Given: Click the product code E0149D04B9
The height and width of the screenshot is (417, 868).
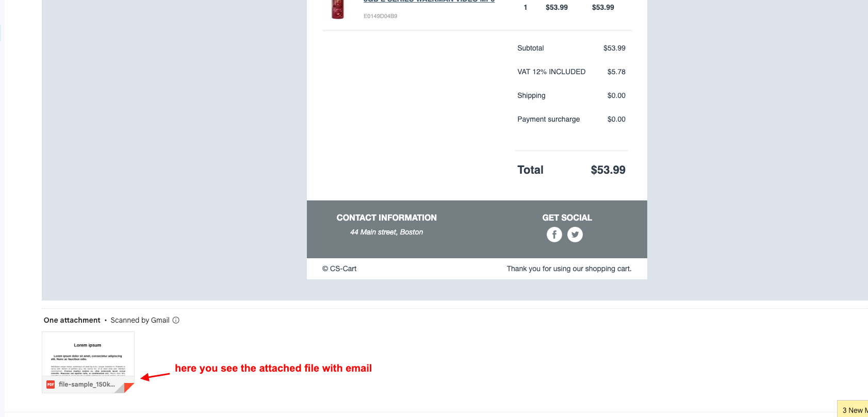Looking at the screenshot, I should (380, 16).
